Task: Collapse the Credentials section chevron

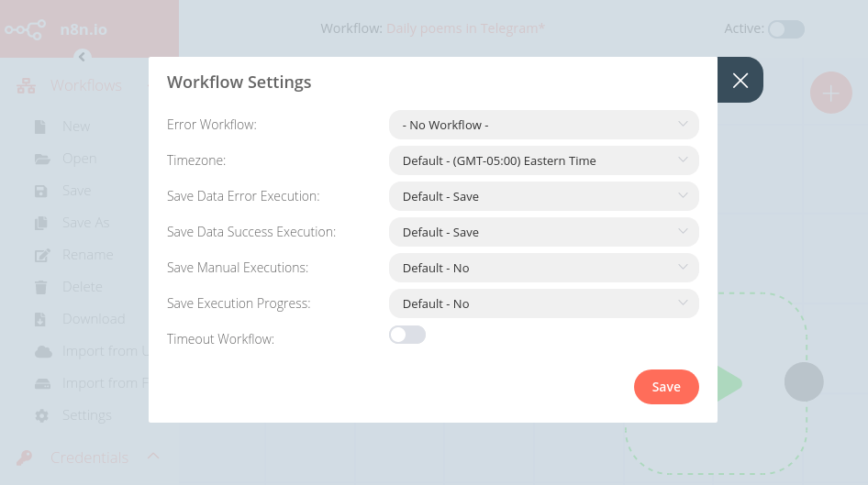Action: pyautogui.click(x=153, y=457)
